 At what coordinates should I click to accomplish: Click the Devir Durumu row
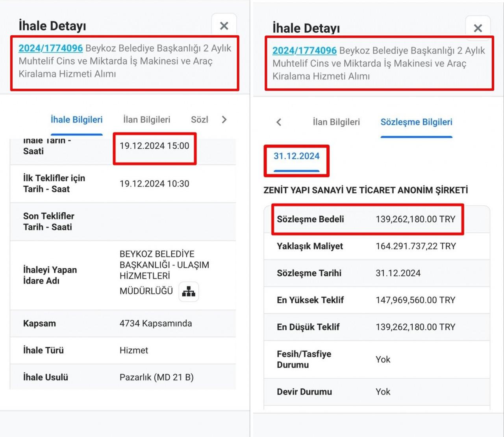(x=376, y=392)
